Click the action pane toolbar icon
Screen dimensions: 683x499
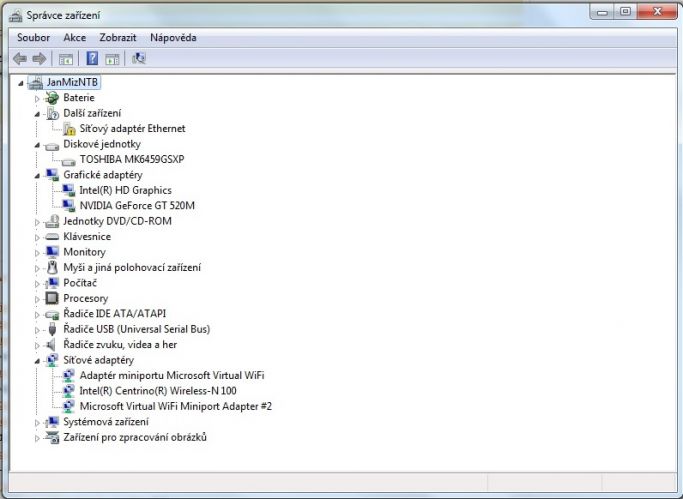click(112, 59)
